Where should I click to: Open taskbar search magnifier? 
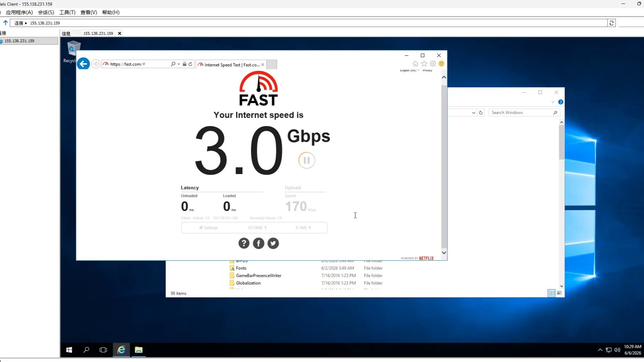click(x=86, y=350)
